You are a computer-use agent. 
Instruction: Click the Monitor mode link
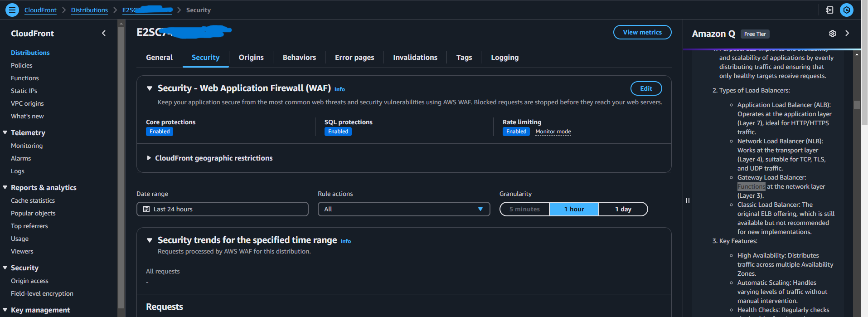coord(553,132)
